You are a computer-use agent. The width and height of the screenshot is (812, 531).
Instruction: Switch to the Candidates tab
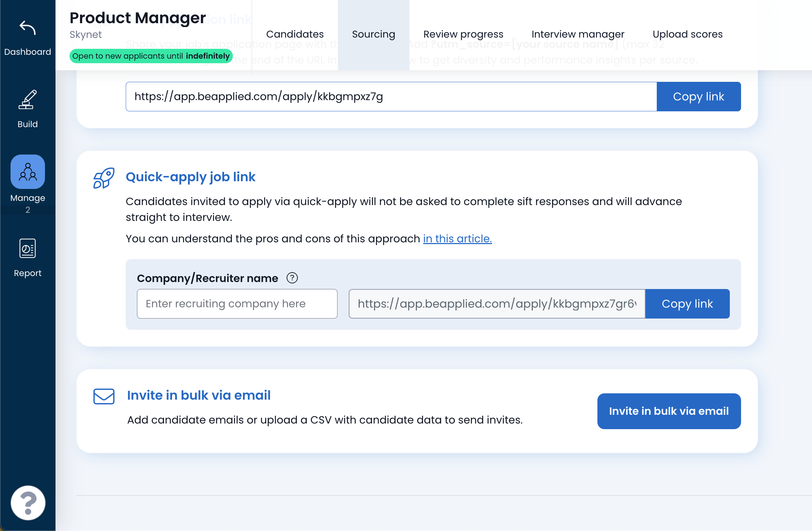[x=295, y=34]
